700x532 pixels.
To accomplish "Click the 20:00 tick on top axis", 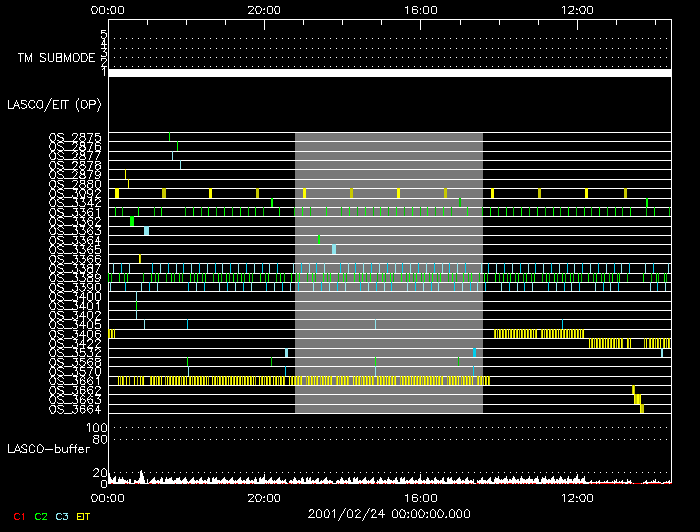I will [263, 9].
